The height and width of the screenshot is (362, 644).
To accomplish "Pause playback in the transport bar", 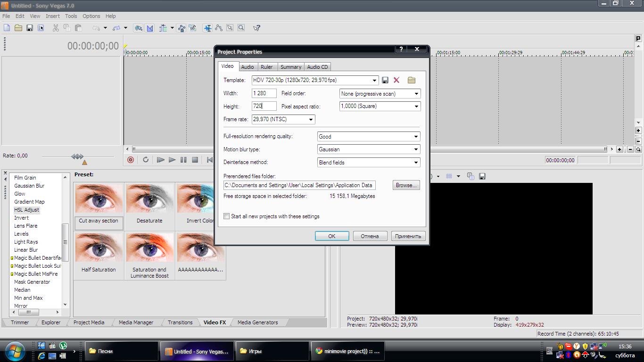I will coord(183,160).
